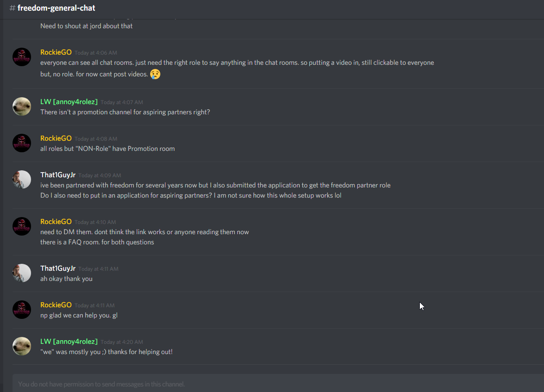Click the crying emoji in RockieGO's message
544x392 pixels.
tap(155, 74)
